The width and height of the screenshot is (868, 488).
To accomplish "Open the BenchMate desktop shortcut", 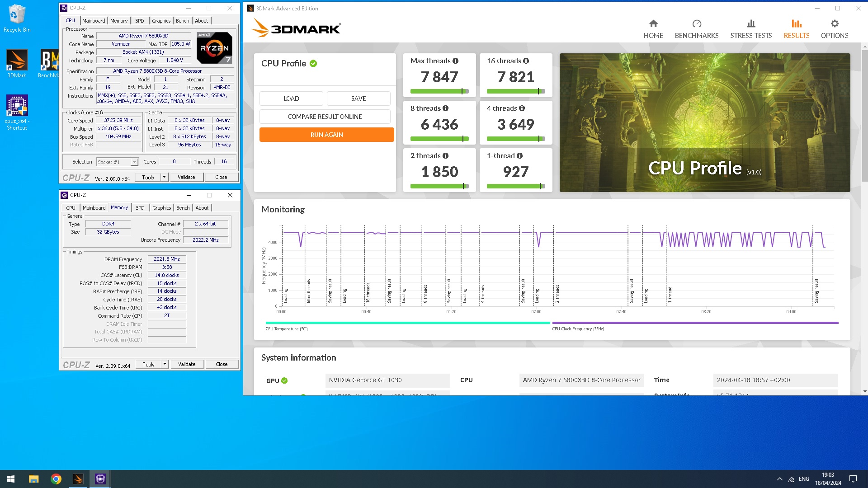I will [x=49, y=63].
